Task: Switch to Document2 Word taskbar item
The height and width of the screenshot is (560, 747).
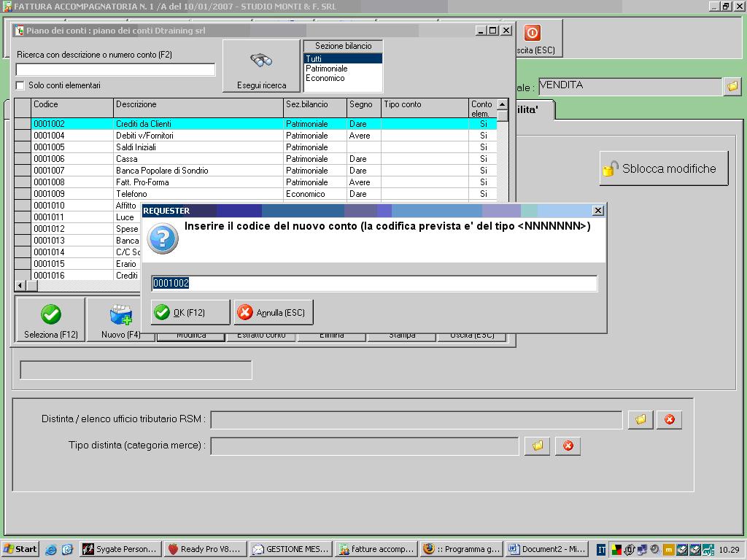Action: pyautogui.click(x=546, y=549)
